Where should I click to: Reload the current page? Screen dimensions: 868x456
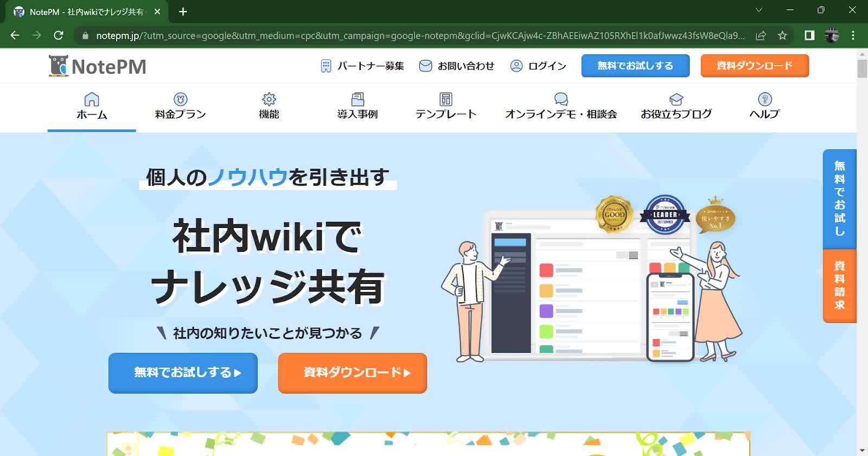point(59,35)
